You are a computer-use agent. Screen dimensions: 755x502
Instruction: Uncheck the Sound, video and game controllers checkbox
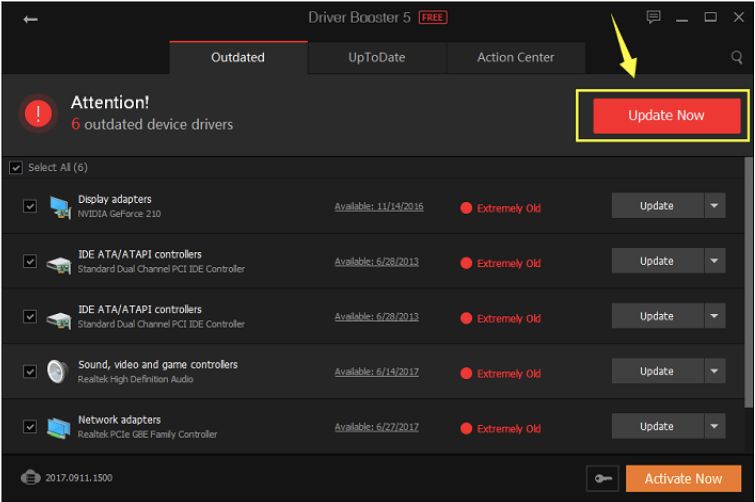30,372
